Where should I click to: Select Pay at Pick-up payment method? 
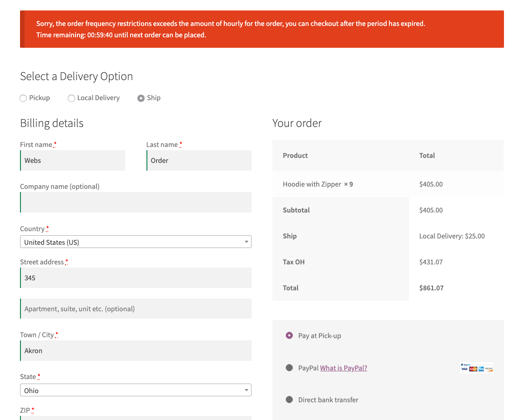click(289, 335)
